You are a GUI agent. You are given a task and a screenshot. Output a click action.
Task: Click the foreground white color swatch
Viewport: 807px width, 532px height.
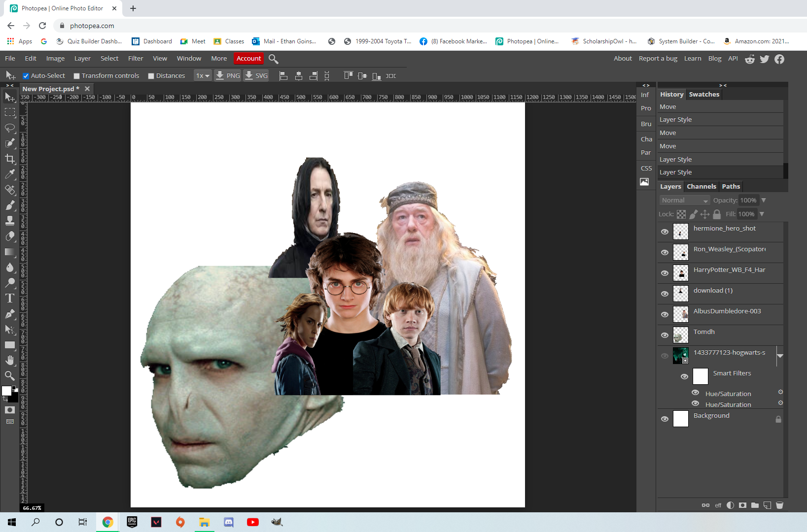point(6,390)
